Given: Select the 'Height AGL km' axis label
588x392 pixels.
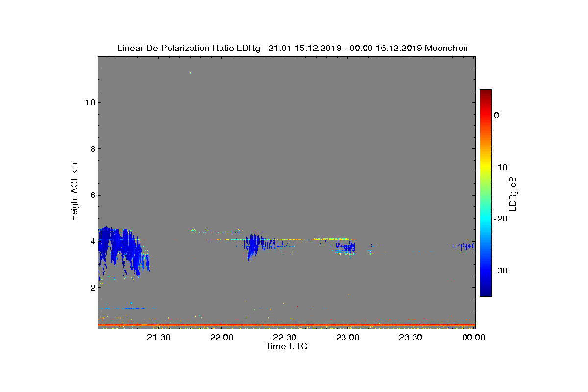Looking at the screenshot, I should point(74,193).
